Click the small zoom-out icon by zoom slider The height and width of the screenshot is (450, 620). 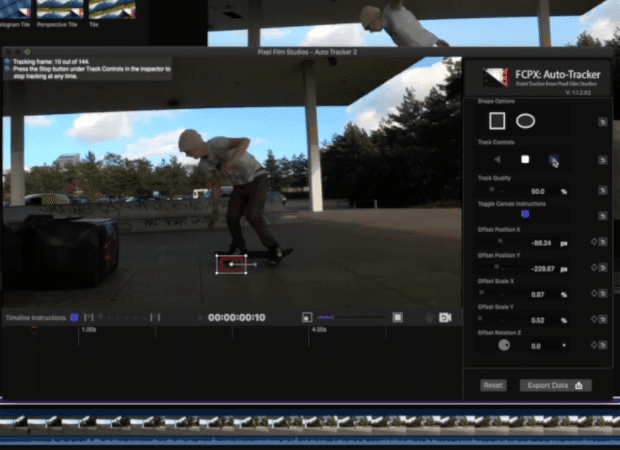coord(307,318)
